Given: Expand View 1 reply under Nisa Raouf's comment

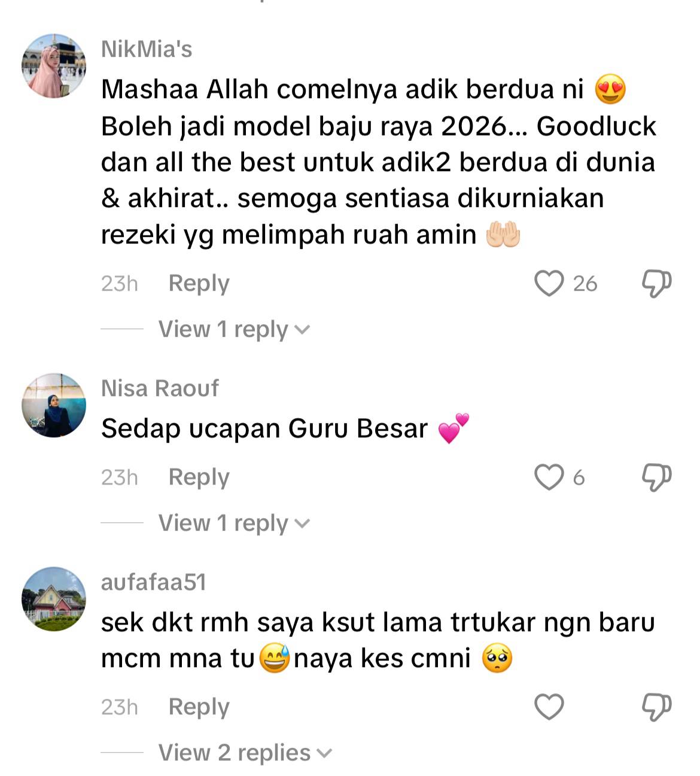Looking at the screenshot, I should (234, 523).
